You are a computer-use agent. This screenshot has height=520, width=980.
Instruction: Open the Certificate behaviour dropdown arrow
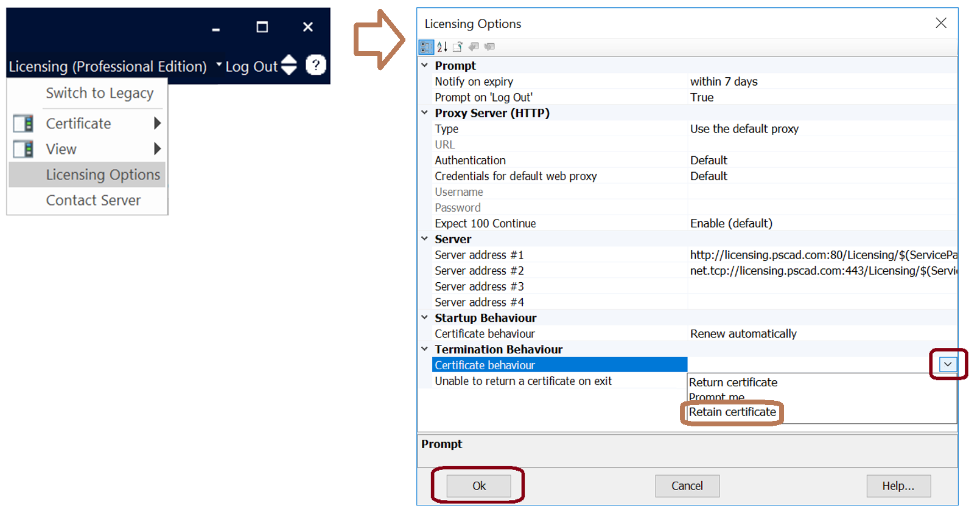click(948, 364)
